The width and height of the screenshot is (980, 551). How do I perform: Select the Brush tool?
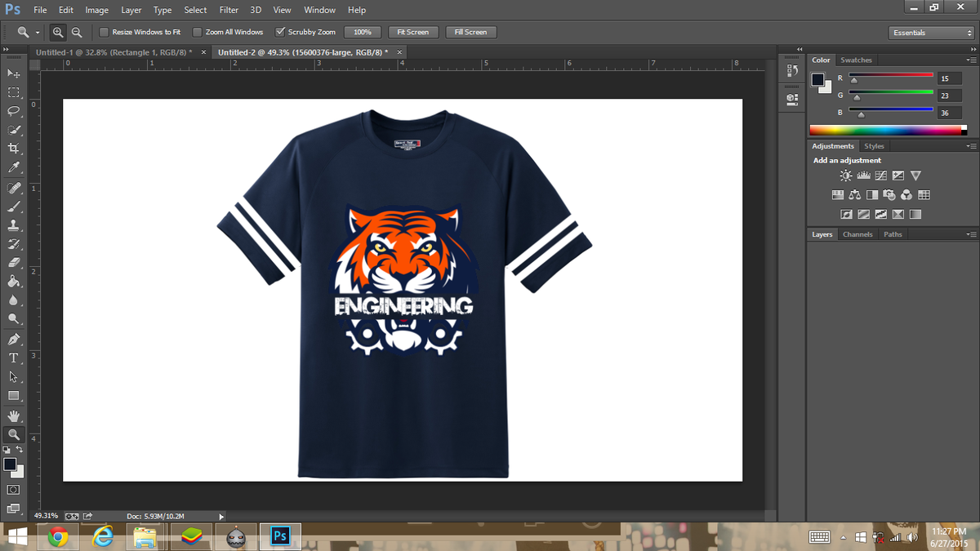pyautogui.click(x=14, y=207)
